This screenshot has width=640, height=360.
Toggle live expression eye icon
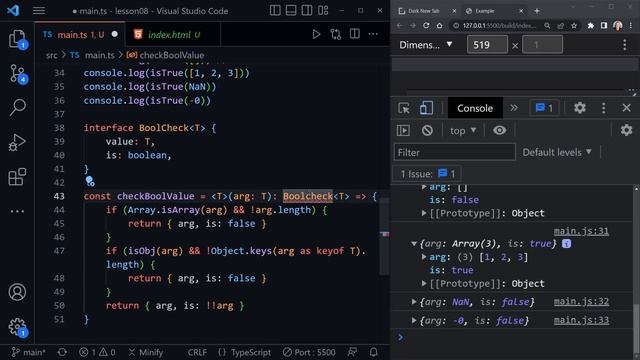pyautogui.click(x=499, y=130)
